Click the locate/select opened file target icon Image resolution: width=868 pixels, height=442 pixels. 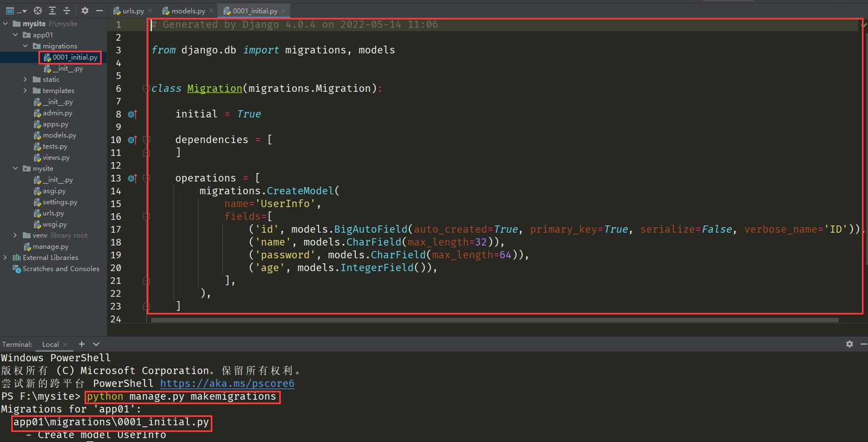(x=38, y=11)
